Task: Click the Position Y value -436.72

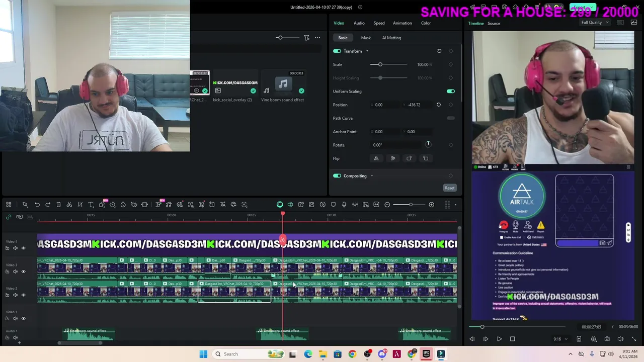Action: (414, 105)
